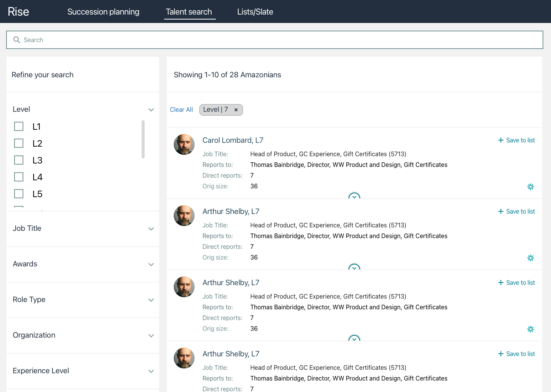Viewport: 551px width, 392px height.
Task: Click the Rise logo
Action: coord(18,12)
